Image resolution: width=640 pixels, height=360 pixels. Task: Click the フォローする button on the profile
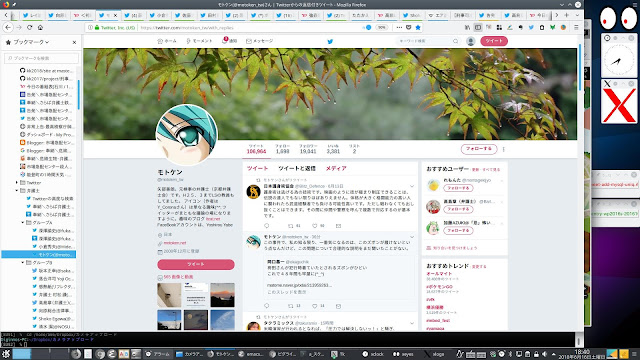click(x=479, y=149)
